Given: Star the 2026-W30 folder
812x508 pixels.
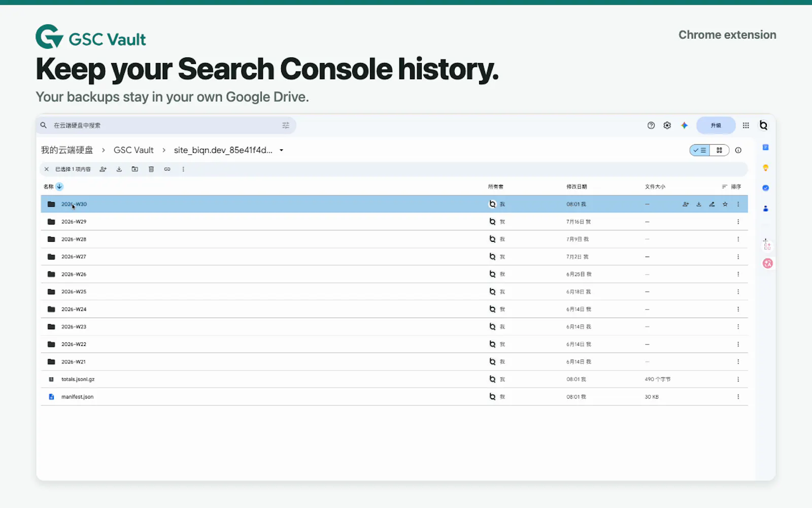Looking at the screenshot, I should [725, 204].
